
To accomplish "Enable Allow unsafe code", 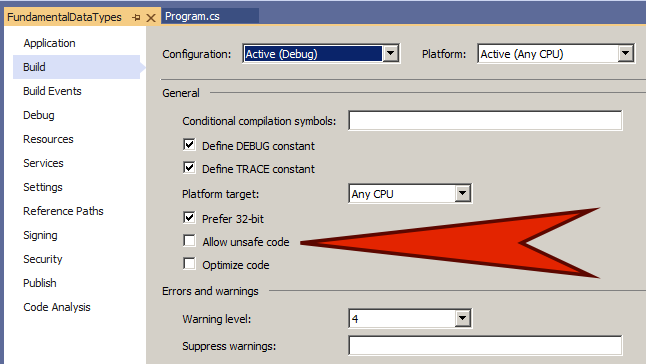I will [x=189, y=240].
